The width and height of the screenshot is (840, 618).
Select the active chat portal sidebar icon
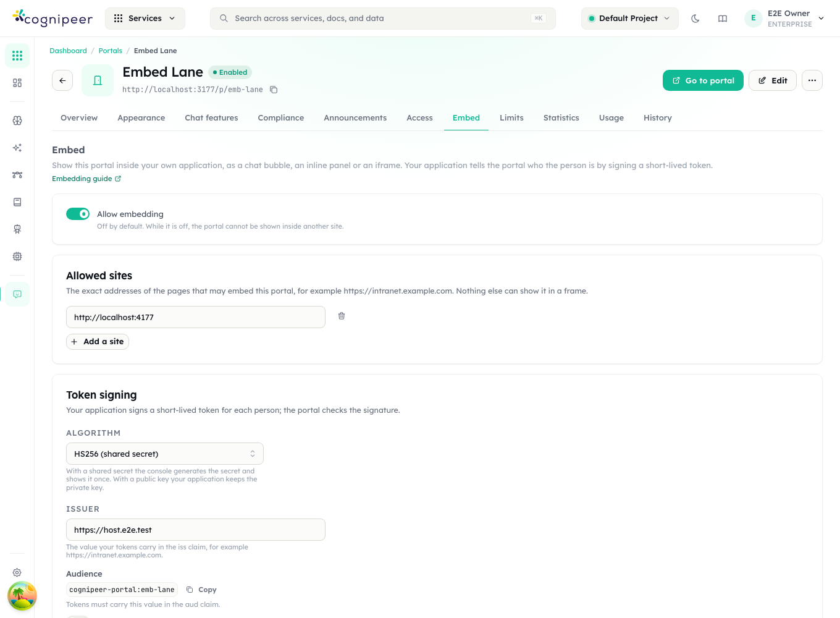pyautogui.click(x=17, y=294)
